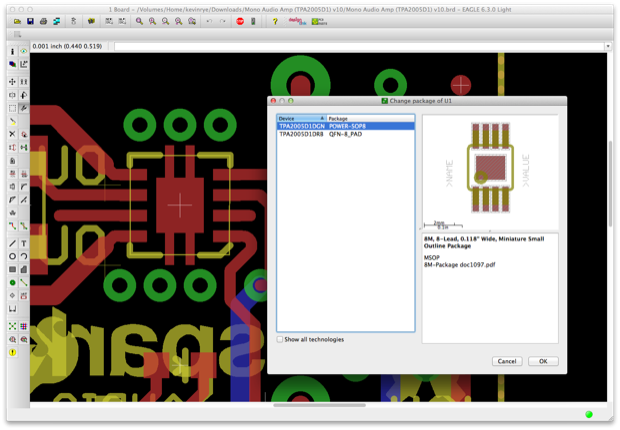Confirm package change with OK
The image size is (620, 430).
point(543,361)
